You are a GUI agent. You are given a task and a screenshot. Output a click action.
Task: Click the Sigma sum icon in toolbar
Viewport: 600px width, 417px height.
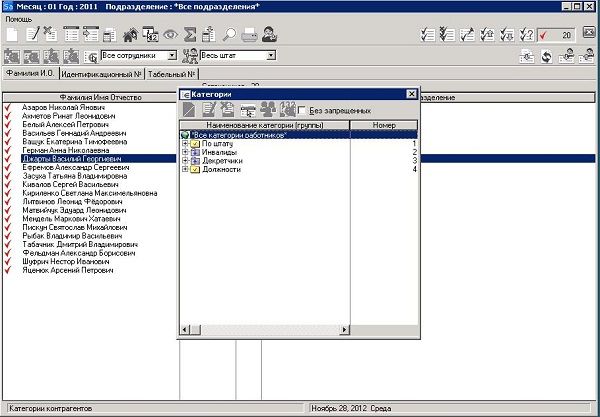193,35
